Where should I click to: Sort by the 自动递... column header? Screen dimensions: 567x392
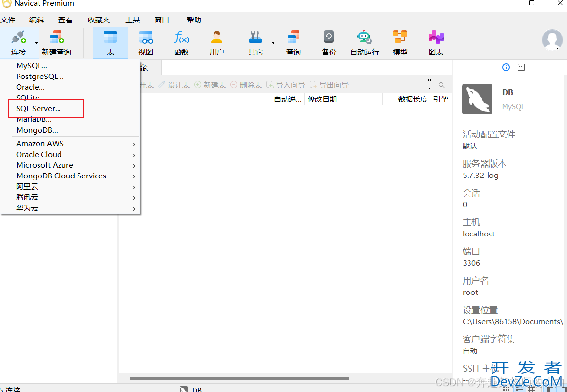(x=287, y=99)
